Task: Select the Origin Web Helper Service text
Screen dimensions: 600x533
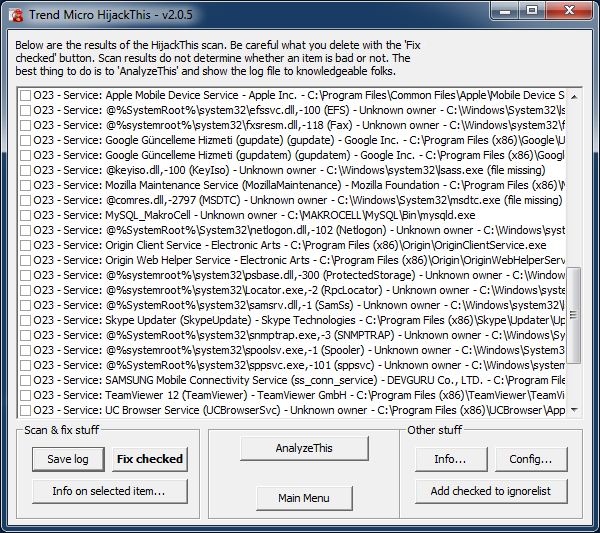Action: coord(299,260)
